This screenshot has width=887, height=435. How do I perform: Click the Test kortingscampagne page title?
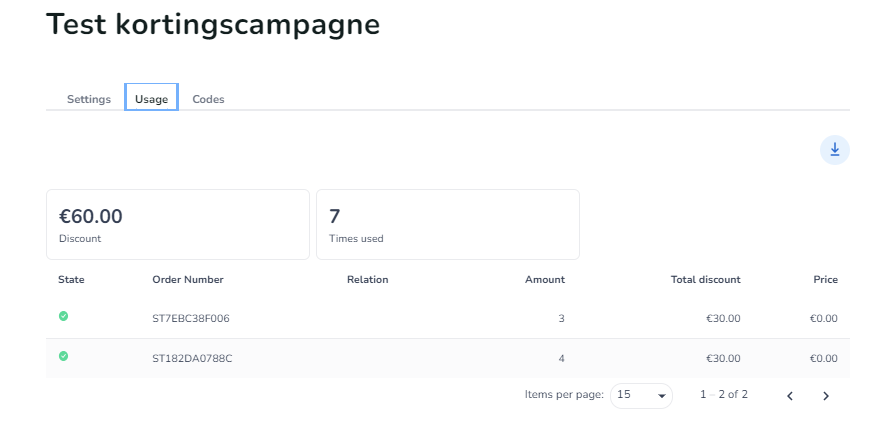213,25
